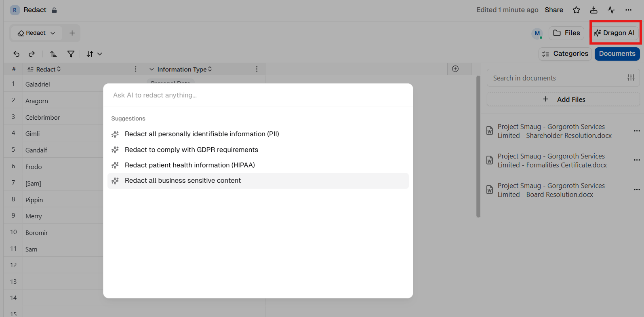The height and width of the screenshot is (317, 644).
Task: Click the add column plus circle icon
Action: pyautogui.click(x=455, y=69)
